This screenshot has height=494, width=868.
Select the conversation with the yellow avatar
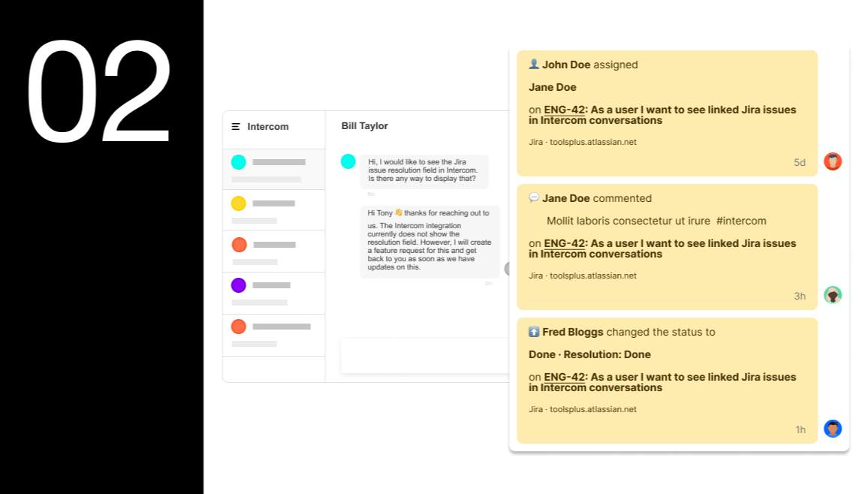(x=274, y=210)
